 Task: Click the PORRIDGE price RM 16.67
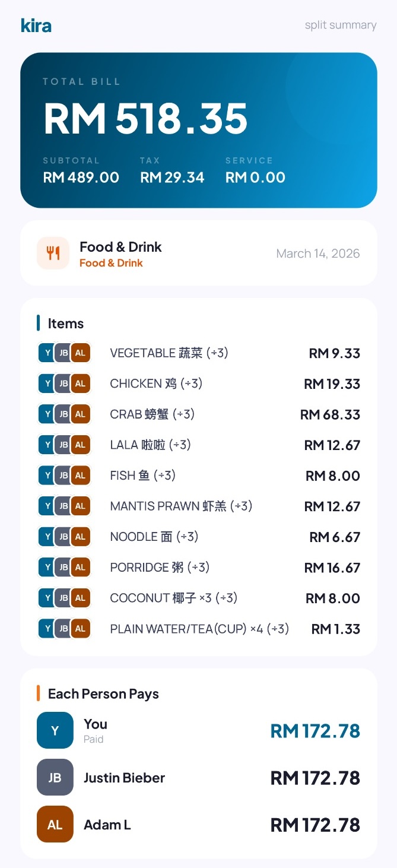332,568
